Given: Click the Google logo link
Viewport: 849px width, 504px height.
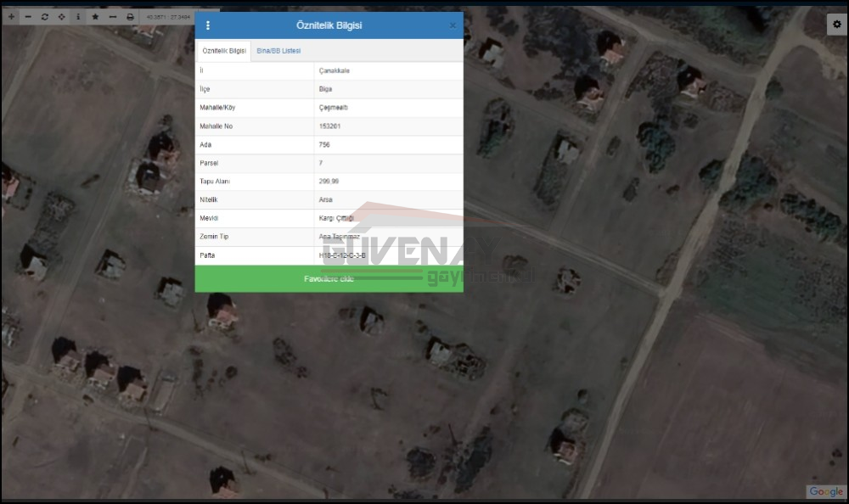Looking at the screenshot, I should pyautogui.click(x=825, y=491).
